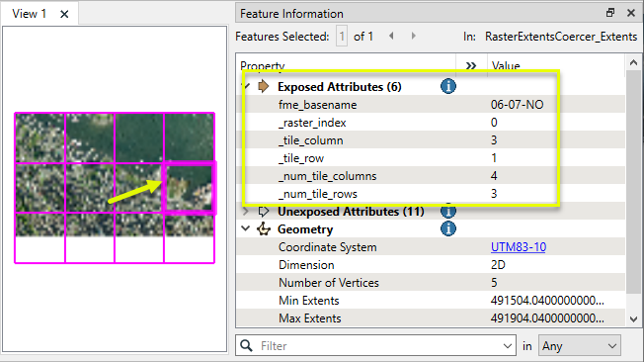Click the filter magnifying glass icon

[x=246, y=345]
